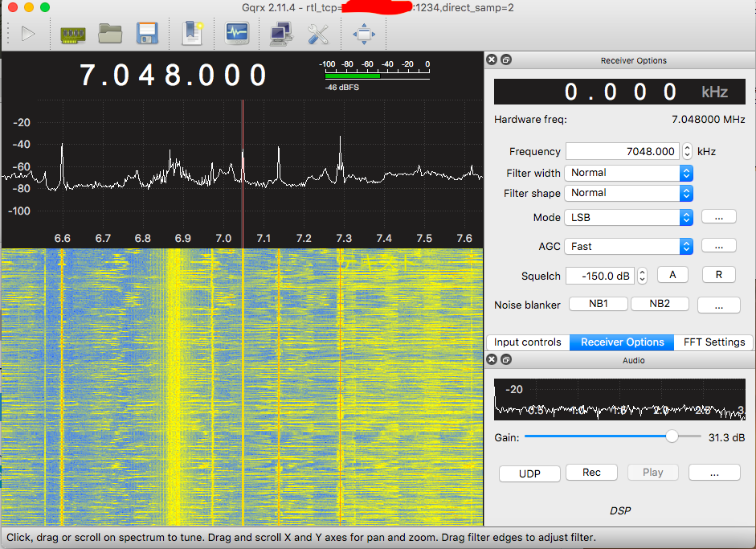This screenshot has width=756, height=549.
Task: Float the Receiver Options panel
Action: 506,59
